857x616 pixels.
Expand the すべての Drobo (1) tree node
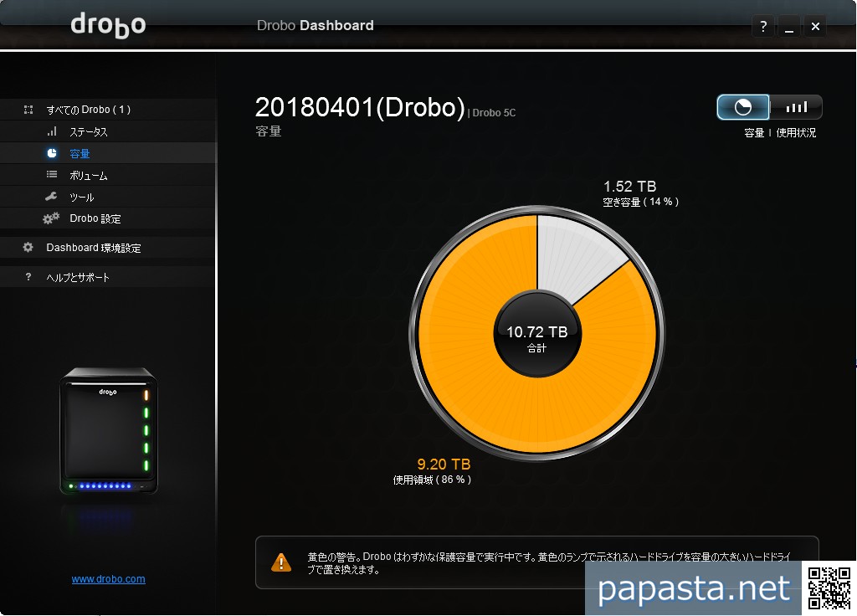point(28,110)
